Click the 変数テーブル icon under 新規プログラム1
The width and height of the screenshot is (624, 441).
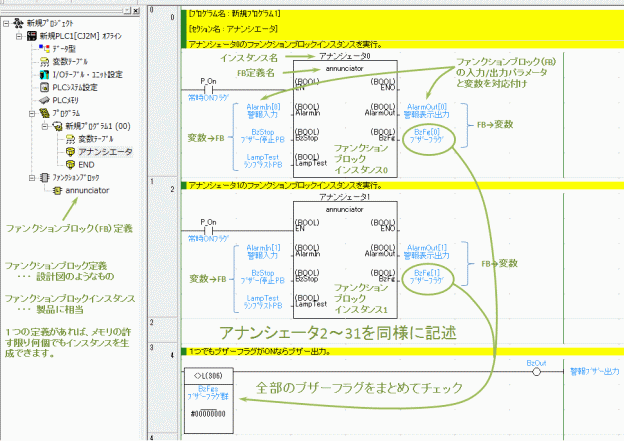click(x=70, y=139)
